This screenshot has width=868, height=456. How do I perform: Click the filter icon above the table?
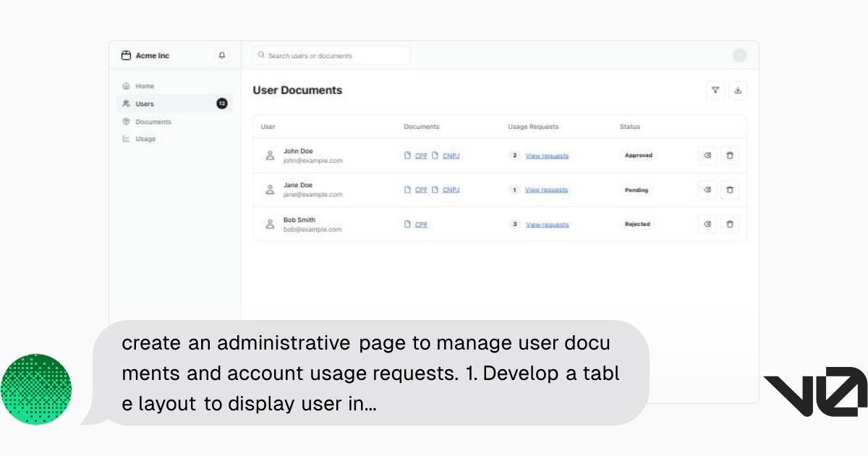[715, 90]
